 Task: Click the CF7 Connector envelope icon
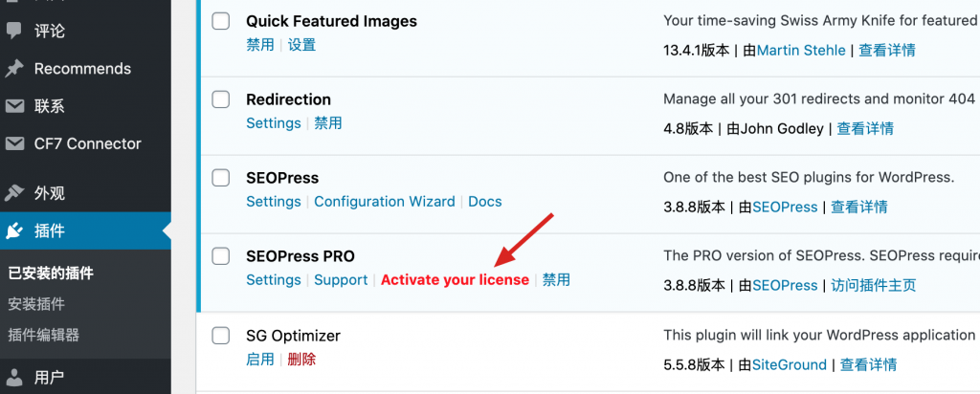pos(14,143)
